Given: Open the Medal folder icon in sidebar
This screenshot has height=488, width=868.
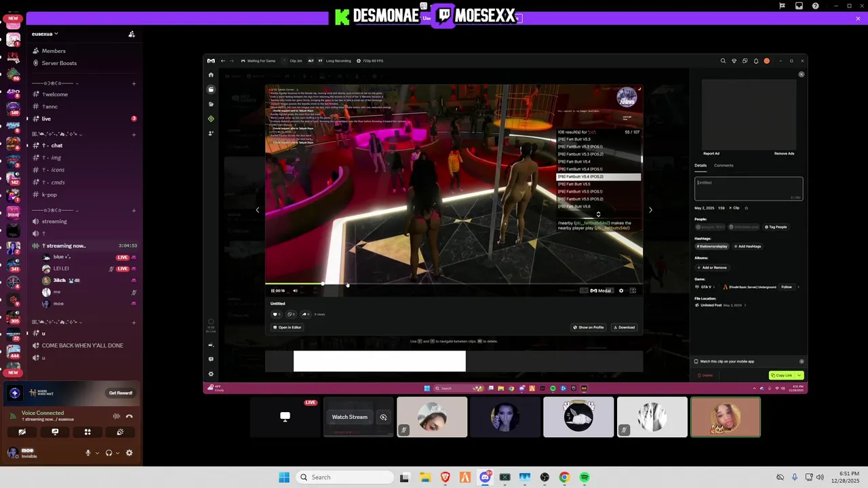Looking at the screenshot, I should (x=211, y=104).
